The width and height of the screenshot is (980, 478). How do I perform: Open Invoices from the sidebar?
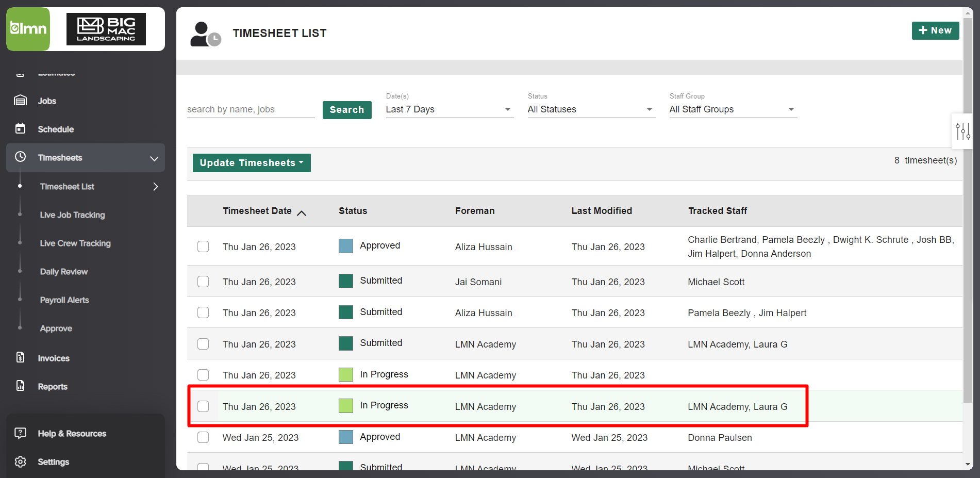point(54,358)
